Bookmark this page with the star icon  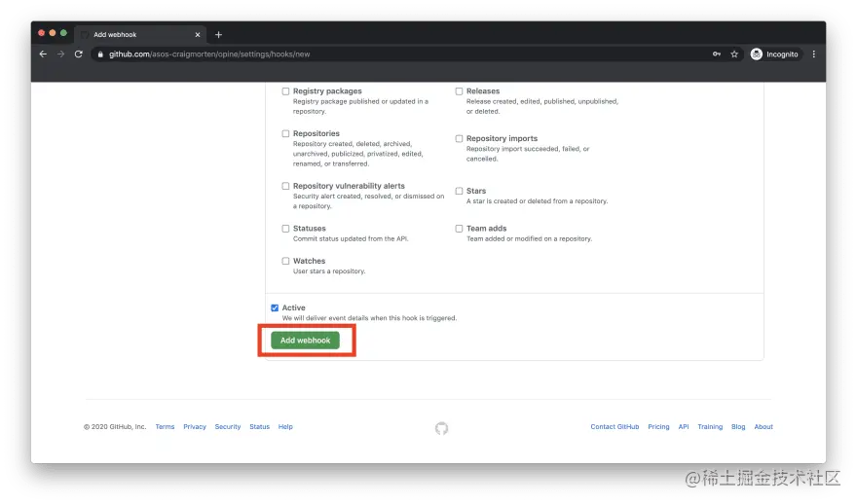[x=734, y=54]
